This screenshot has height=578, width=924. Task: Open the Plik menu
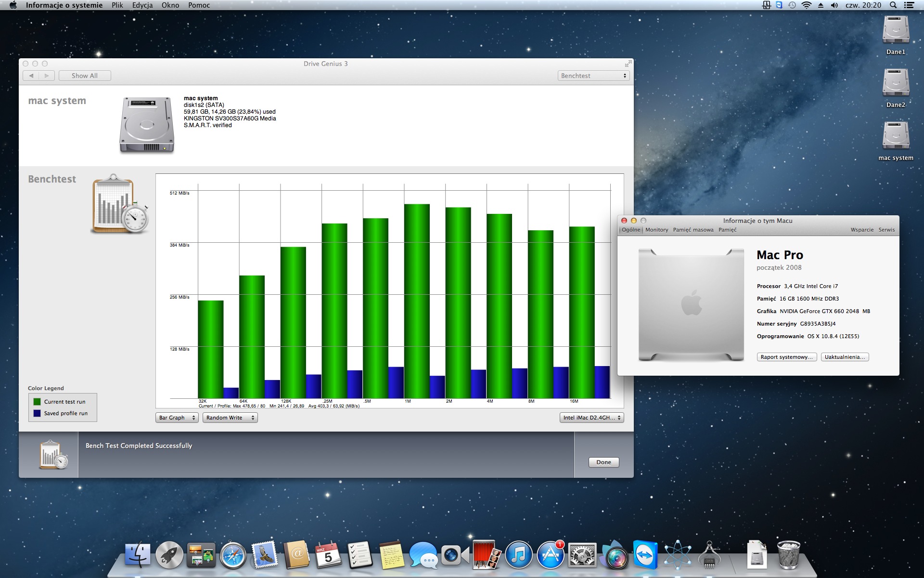pyautogui.click(x=117, y=5)
